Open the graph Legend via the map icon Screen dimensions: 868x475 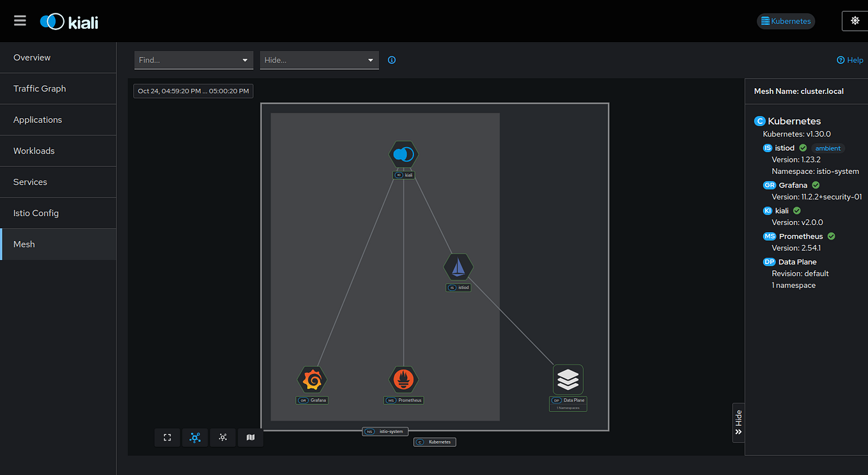pyautogui.click(x=250, y=437)
